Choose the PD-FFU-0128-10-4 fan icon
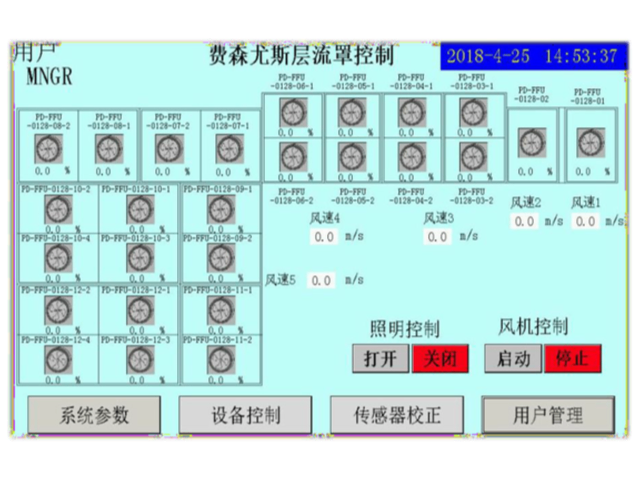Screen dimensions: 640x480 click(x=58, y=258)
